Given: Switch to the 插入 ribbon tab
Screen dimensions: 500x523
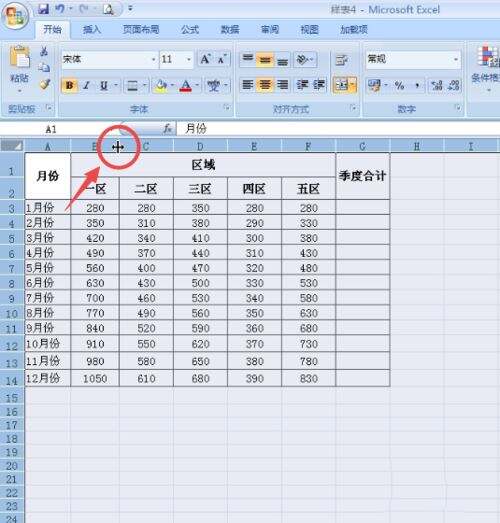Looking at the screenshot, I should 92,30.
